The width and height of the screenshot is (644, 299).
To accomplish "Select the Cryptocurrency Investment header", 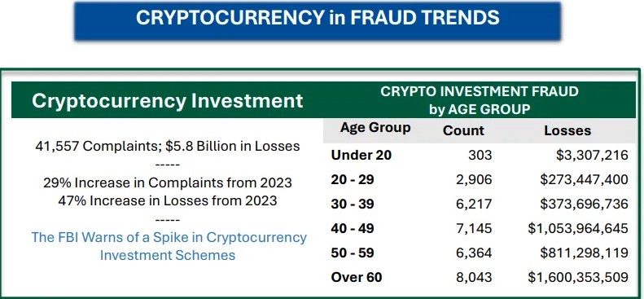I will click(168, 101).
